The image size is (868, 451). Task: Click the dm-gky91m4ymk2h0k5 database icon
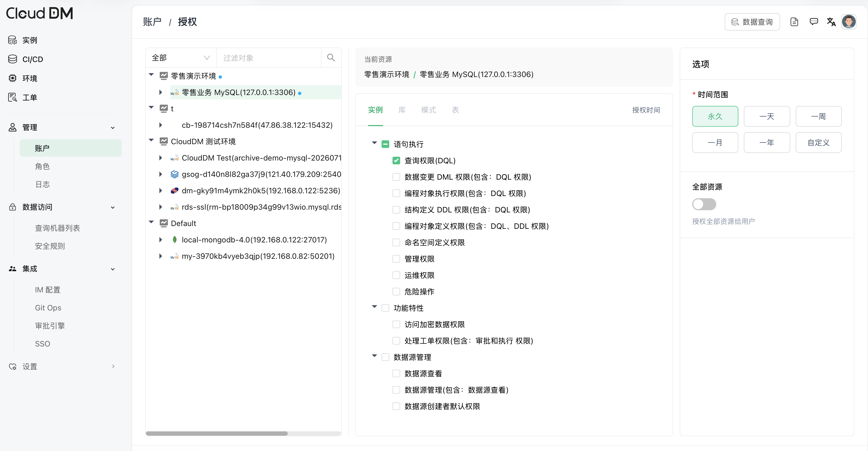174,191
